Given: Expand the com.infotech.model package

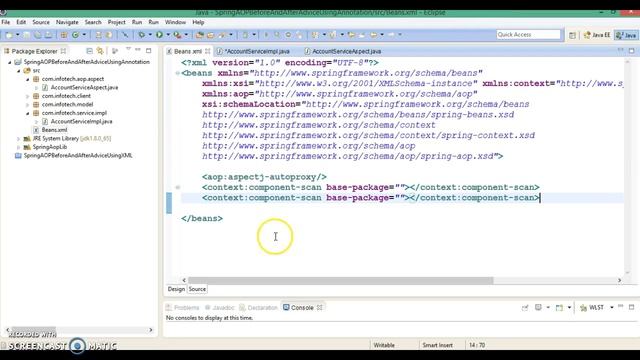Looking at the screenshot, I should 28,104.
